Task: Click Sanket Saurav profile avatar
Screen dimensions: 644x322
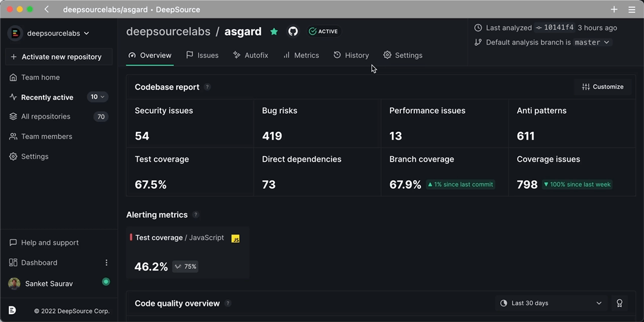Action: (x=14, y=284)
